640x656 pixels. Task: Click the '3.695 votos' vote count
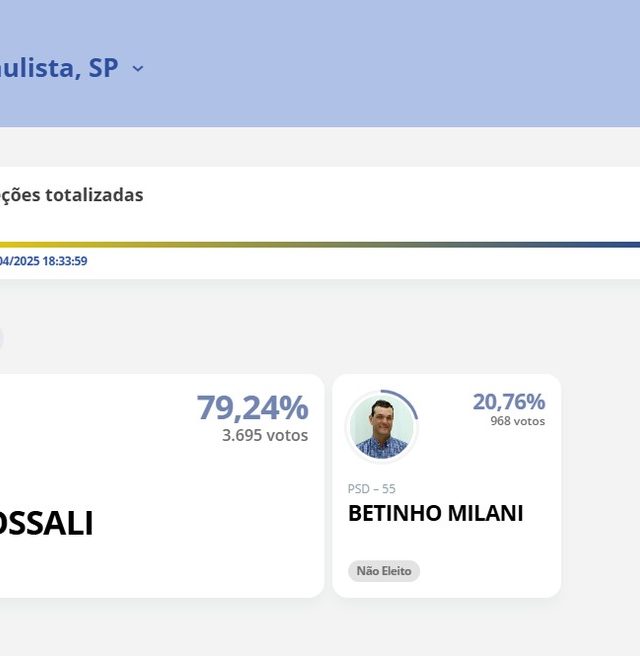[265, 436]
